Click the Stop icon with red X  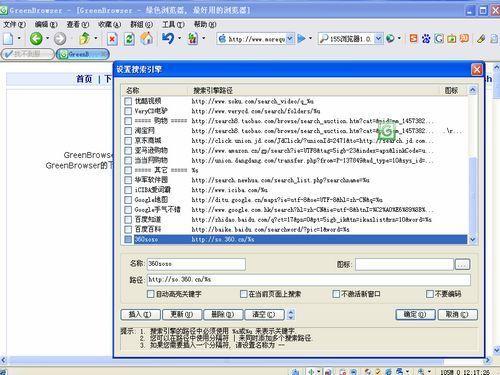click(x=112, y=39)
